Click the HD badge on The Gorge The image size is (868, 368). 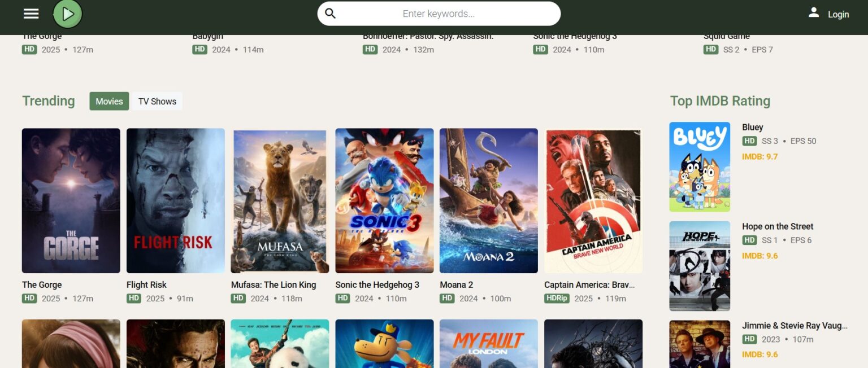[x=29, y=298]
